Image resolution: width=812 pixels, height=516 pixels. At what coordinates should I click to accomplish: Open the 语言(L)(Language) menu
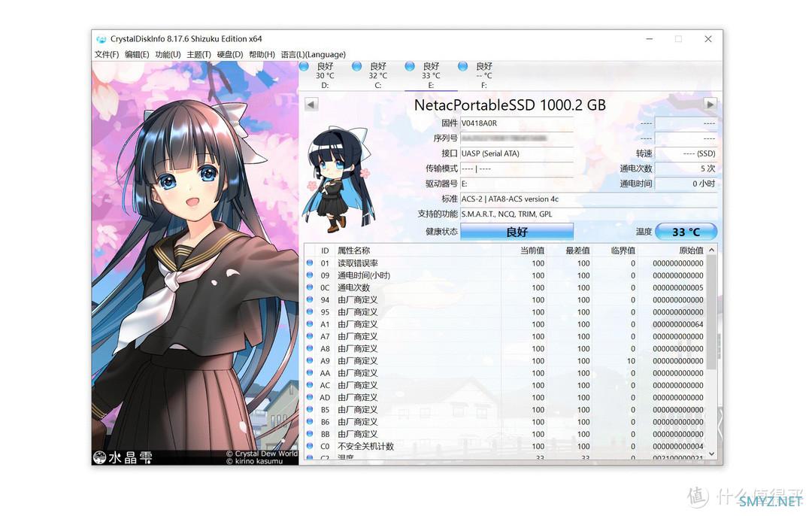(314, 54)
